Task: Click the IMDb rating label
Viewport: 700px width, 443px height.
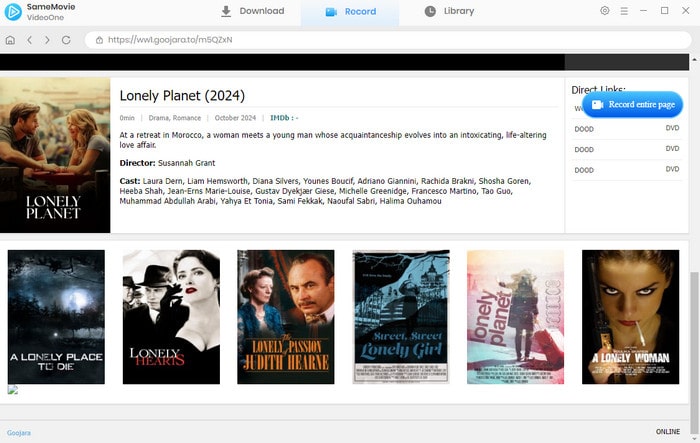Action: [284, 118]
